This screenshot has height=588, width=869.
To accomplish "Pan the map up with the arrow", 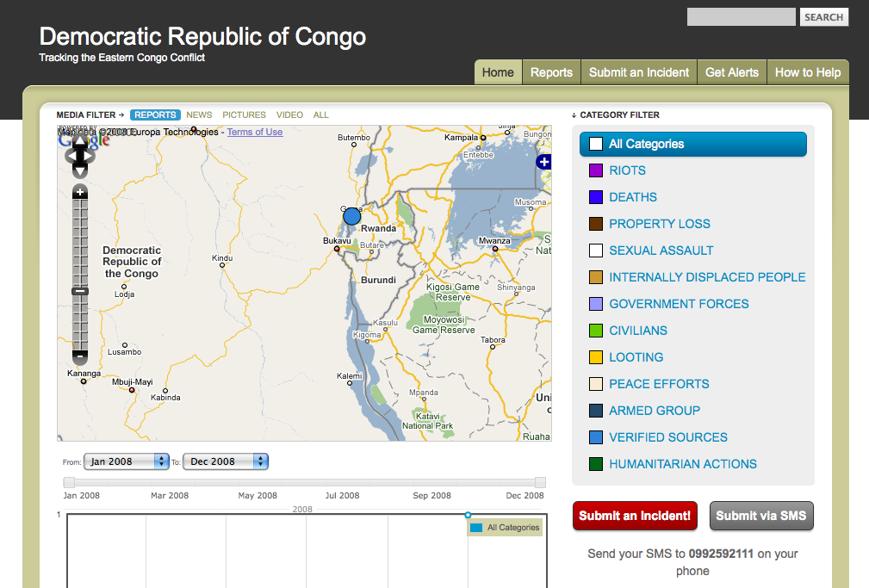I will click(x=80, y=141).
